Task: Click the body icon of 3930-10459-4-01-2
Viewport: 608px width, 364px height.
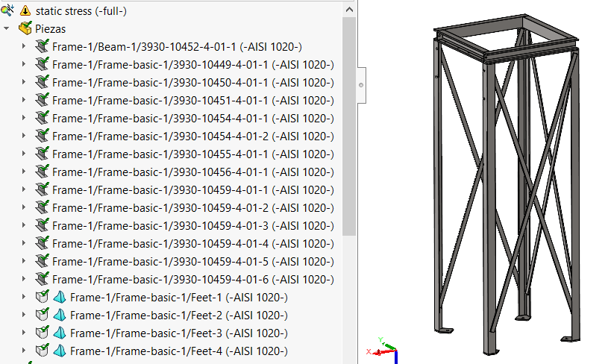Action: (x=42, y=207)
